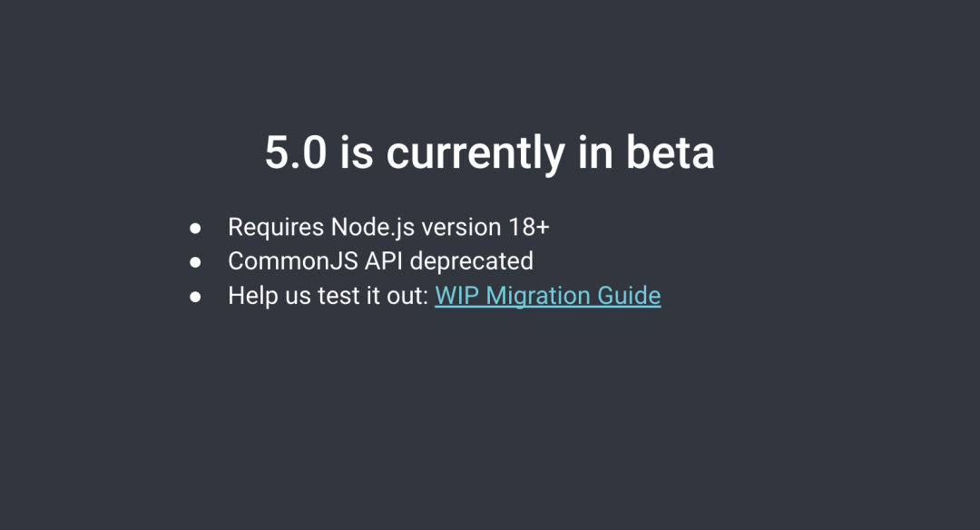Open the WIP Migration Guide link

[547, 296]
